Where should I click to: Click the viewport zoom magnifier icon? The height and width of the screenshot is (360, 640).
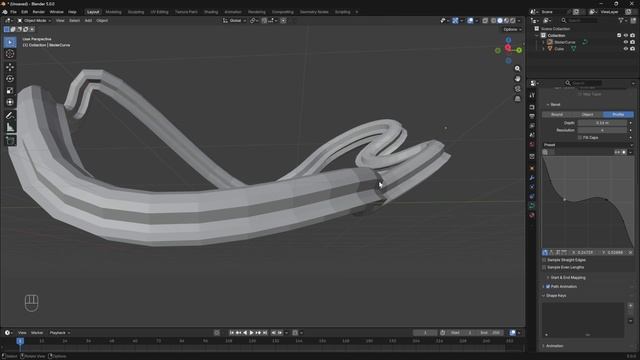point(518,69)
